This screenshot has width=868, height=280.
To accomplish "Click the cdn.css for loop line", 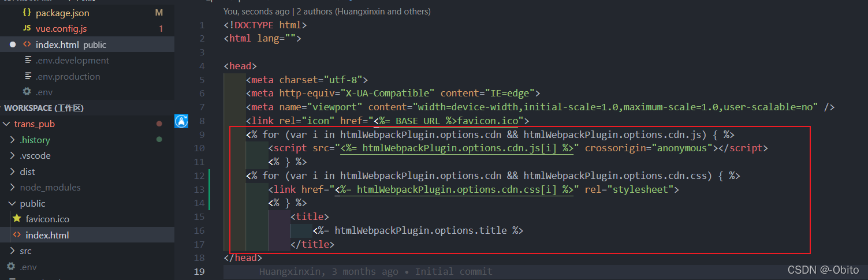I will point(493,176).
